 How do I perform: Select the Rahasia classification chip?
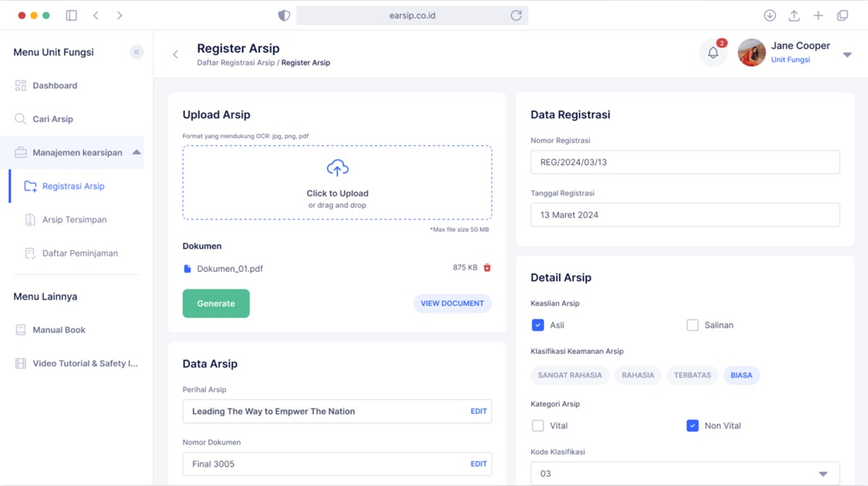click(638, 375)
